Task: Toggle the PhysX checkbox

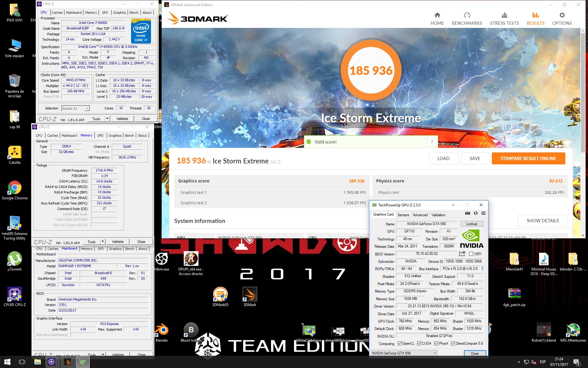Action: 436,343
